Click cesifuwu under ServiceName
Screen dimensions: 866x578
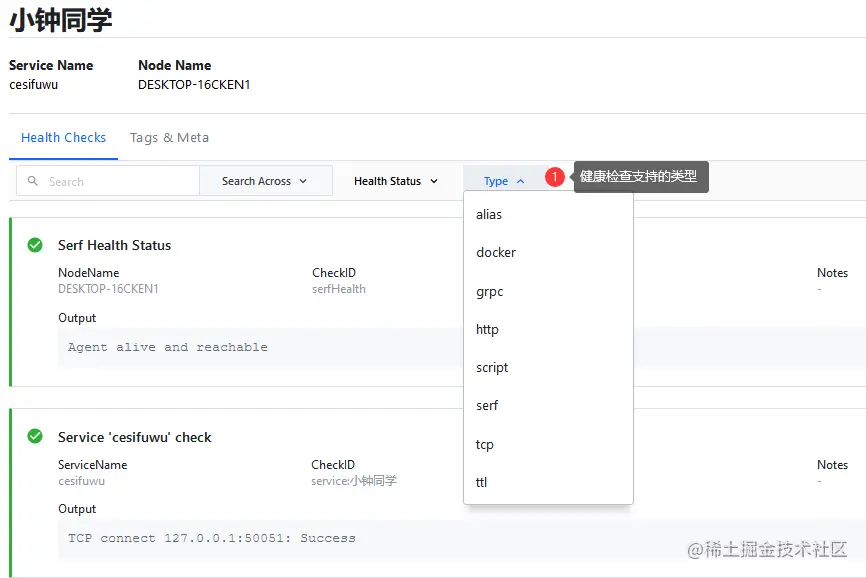coord(81,481)
